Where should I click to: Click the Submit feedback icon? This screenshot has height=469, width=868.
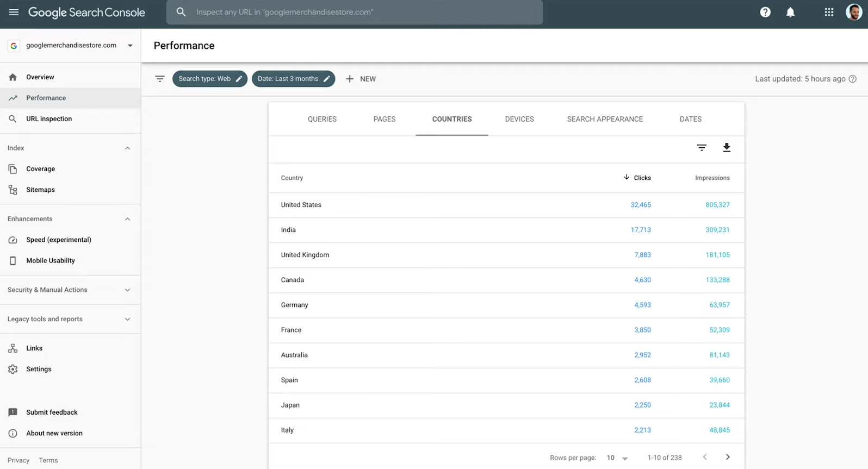click(x=13, y=412)
